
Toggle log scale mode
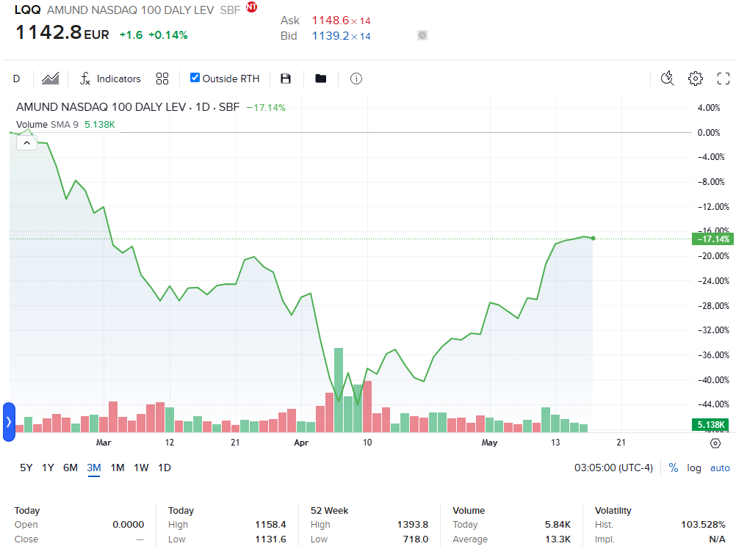[693, 468]
